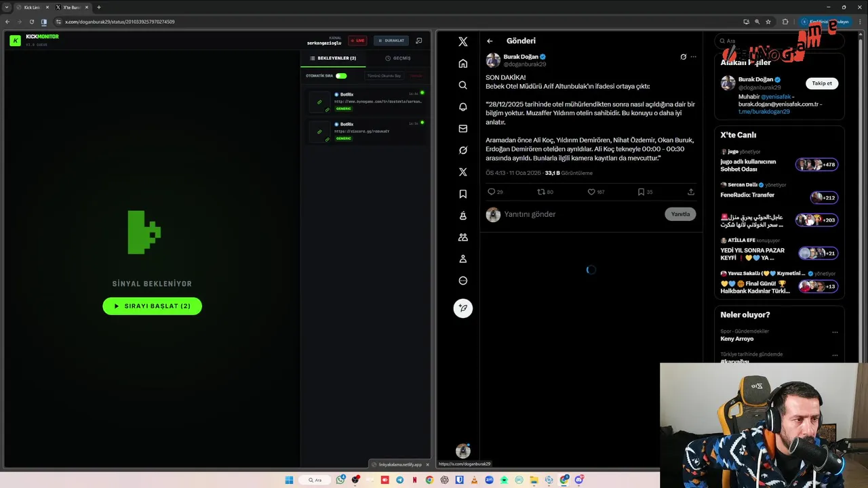This screenshot has width=868, height=488.
Task: Go back with the post arrow
Action: (490, 41)
